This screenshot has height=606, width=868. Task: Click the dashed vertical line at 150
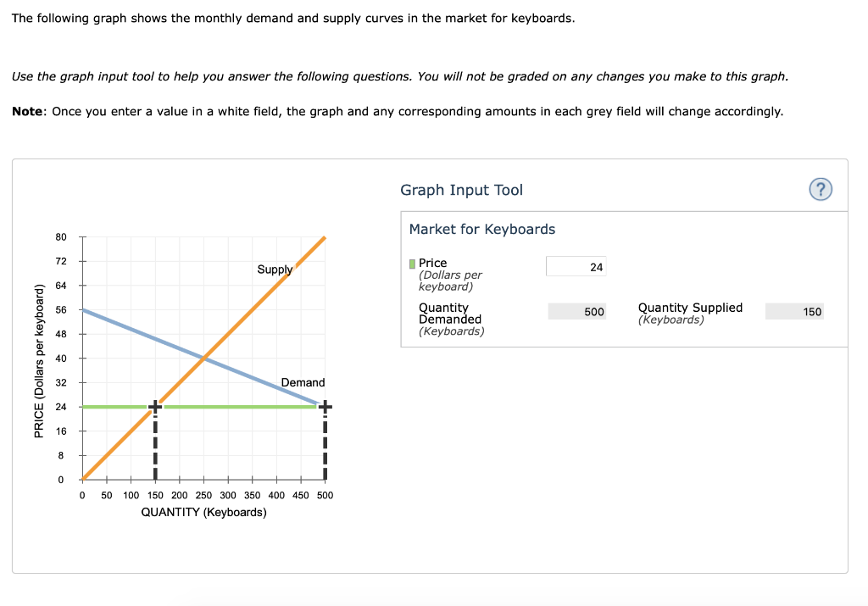pos(154,445)
